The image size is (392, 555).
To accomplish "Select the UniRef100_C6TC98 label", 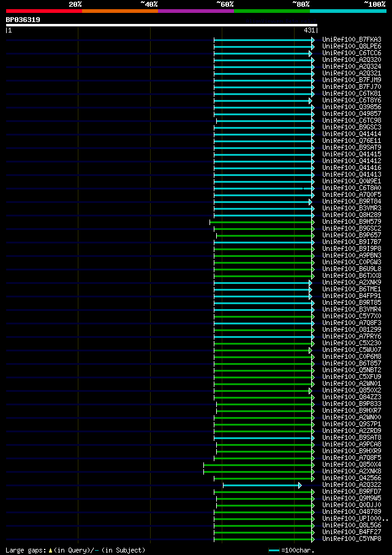I will (x=352, y=120).
